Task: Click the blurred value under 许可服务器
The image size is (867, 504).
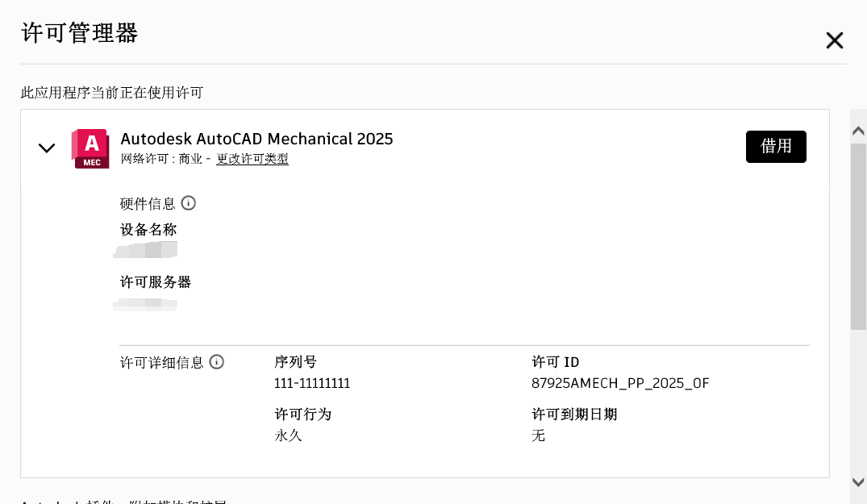Action: tap(146, 304)
